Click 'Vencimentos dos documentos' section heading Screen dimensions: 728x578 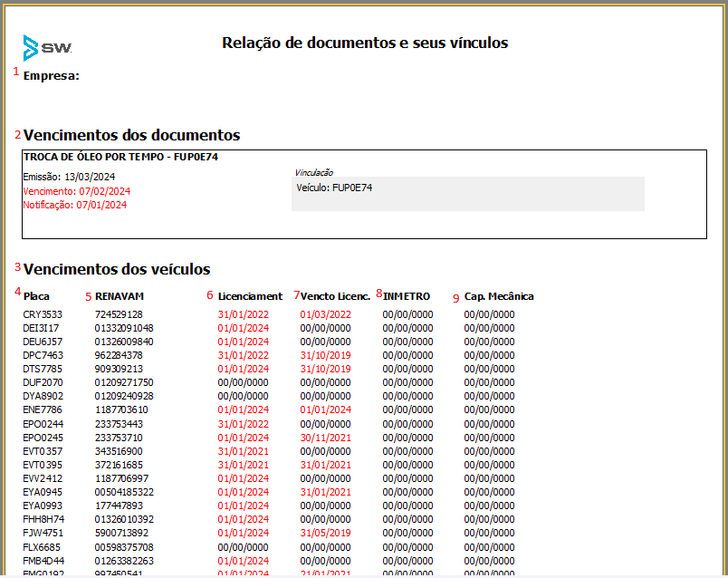(132, 135)
